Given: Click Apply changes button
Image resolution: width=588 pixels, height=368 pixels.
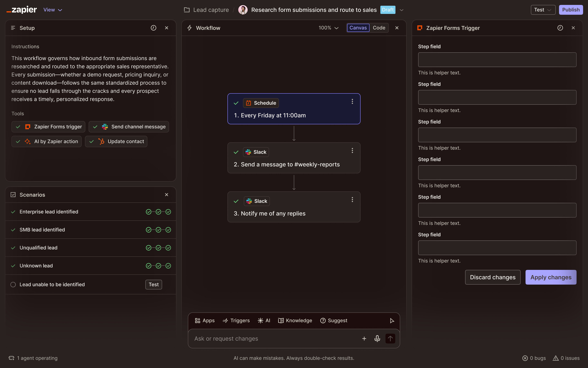Looking at the screenshot, I should 551,277.
